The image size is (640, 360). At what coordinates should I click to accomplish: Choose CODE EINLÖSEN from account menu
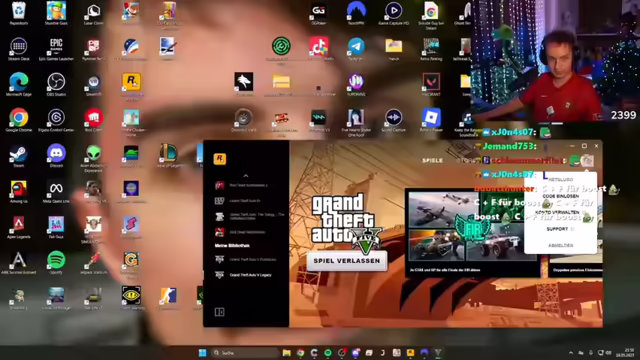[560, 196]
